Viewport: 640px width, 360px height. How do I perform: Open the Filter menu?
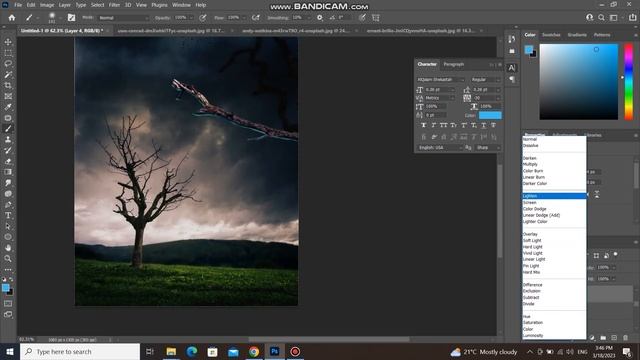(114, 5)
